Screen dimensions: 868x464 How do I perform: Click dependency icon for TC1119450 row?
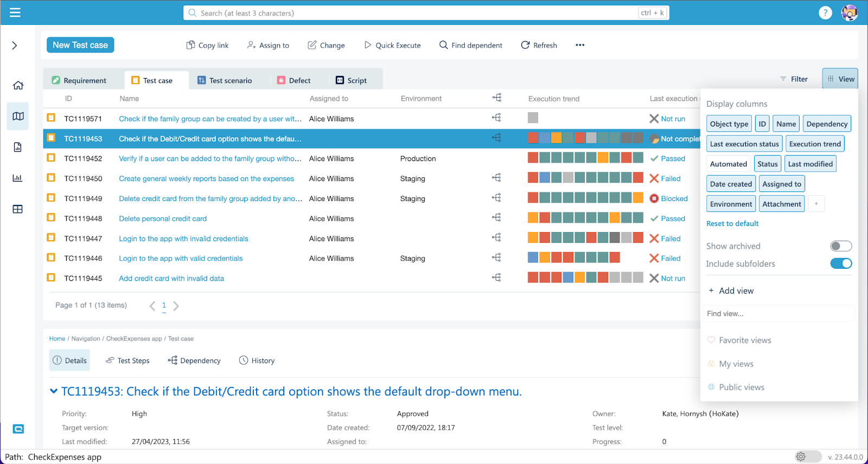pos(496,178)
